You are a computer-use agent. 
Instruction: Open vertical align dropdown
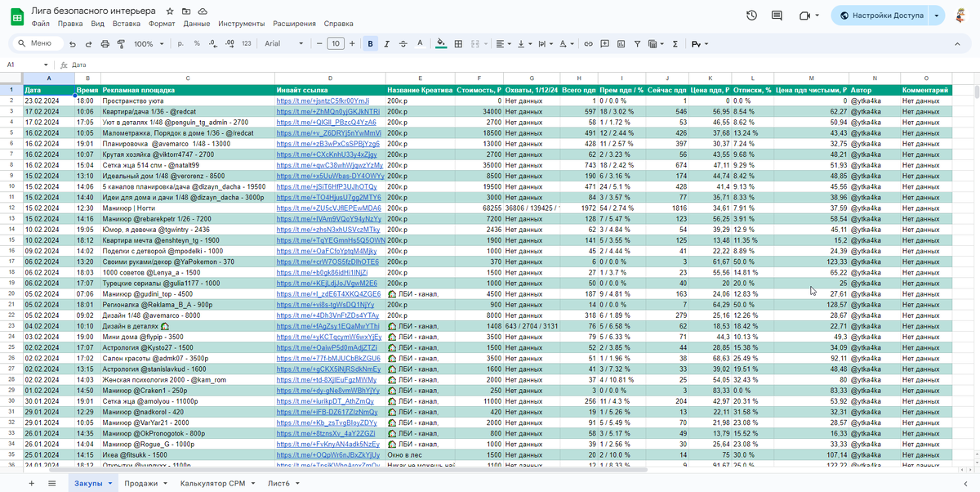[x=525, y=44]
